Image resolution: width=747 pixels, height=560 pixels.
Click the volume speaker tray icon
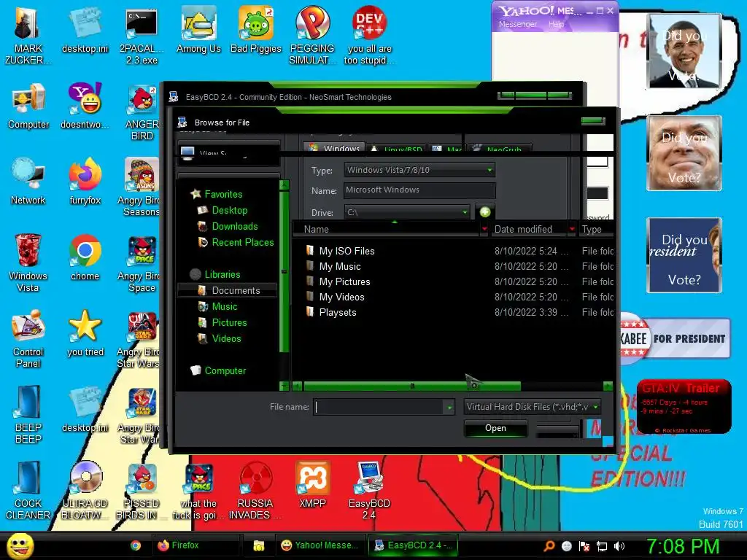[619, 546]
